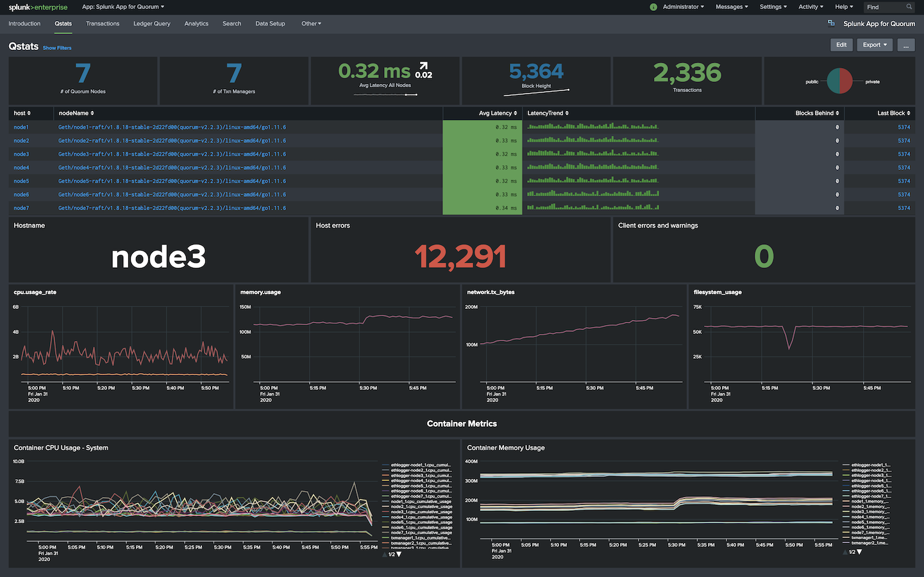Open the Ledger Query tab
This screenshot has height=577, width=924.
152,24
